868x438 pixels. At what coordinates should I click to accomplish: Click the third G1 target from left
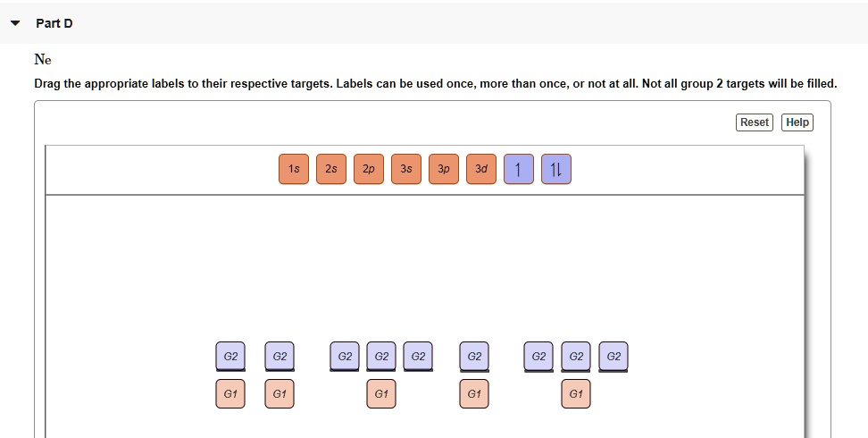381,393
